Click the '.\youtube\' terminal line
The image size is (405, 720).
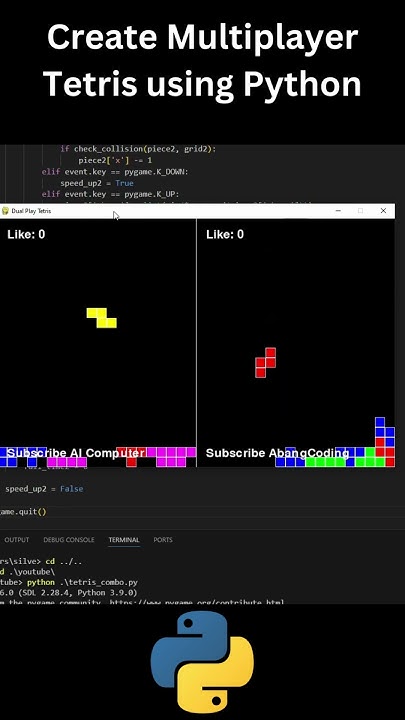click(28, 572)
